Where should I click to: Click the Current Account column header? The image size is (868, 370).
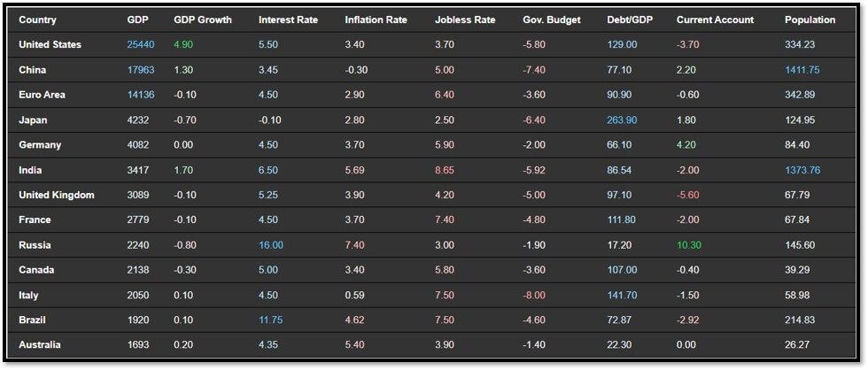pyautogui.click(x=716, y=19)
